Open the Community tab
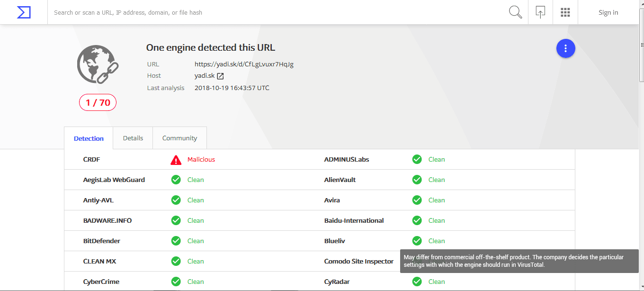The image size is (644, 291). (x=179, y=138)
